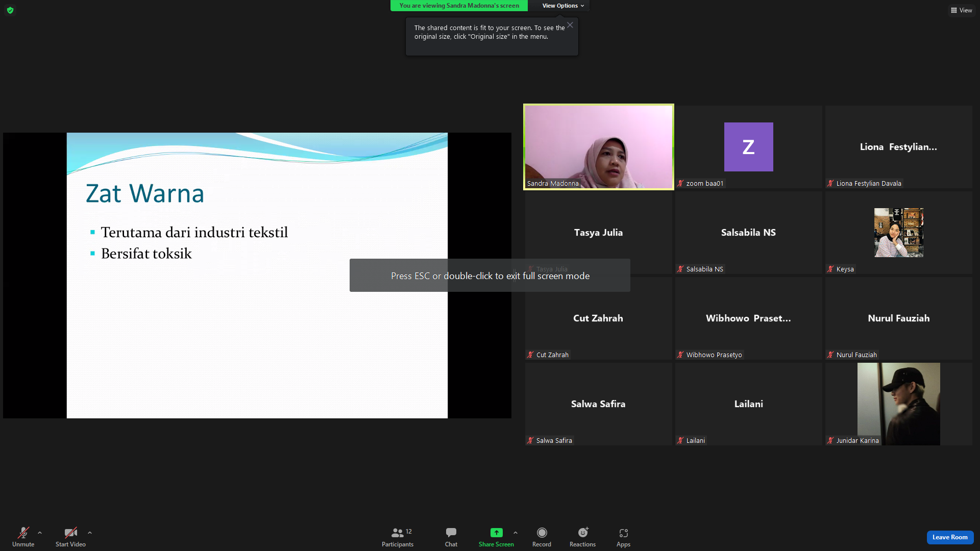Leave Room button
The image size is (980, 551).
[x=950, y=537]
